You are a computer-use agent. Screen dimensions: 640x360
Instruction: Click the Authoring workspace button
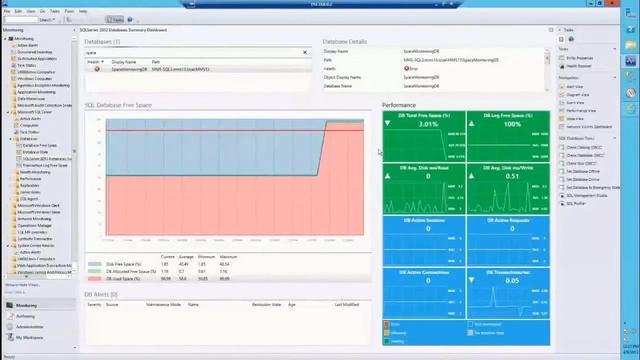[x=40, y=316]
